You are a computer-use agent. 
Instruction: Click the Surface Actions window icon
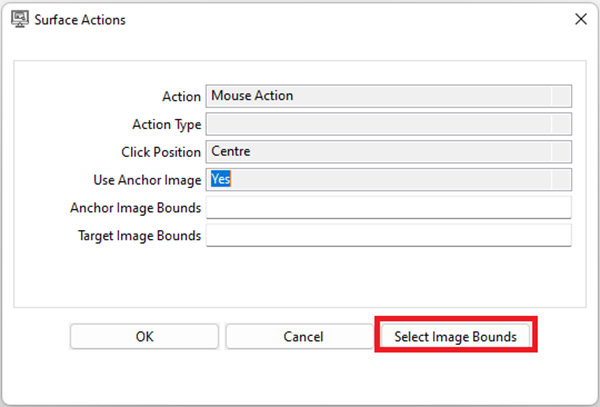(x=17, y=19)
